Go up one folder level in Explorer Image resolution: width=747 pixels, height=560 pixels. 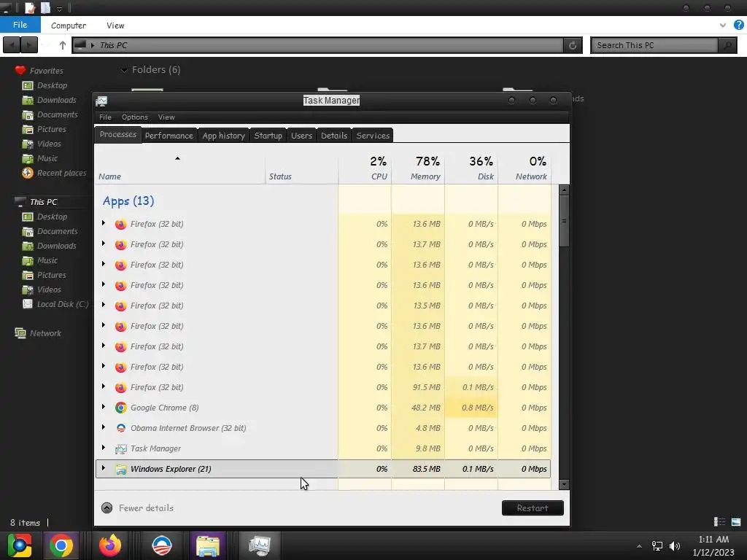[x=63, y=45]
